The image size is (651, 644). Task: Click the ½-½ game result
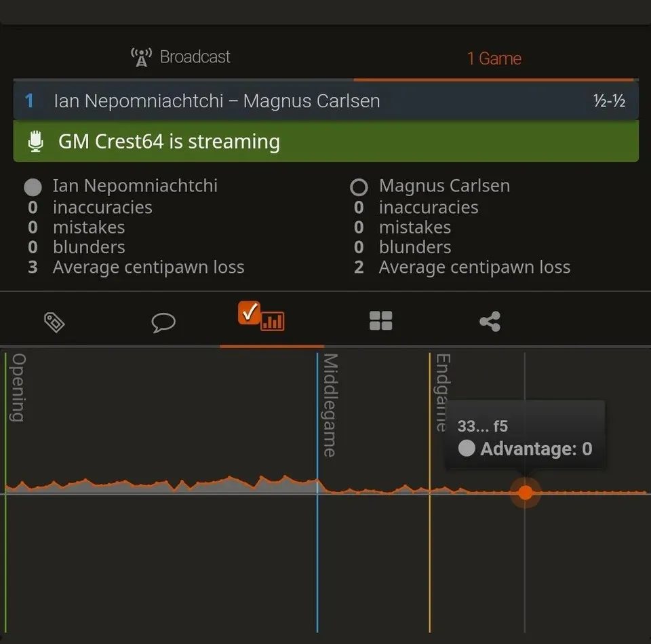click(609, 100)
